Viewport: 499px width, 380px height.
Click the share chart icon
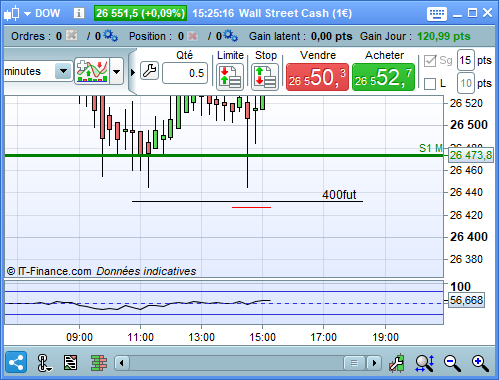pos(16,362)
